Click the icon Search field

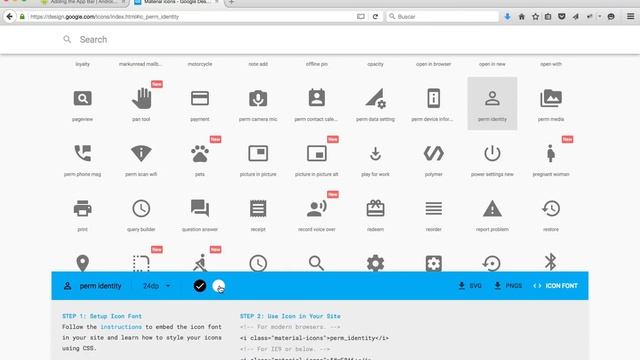point(320,40)
